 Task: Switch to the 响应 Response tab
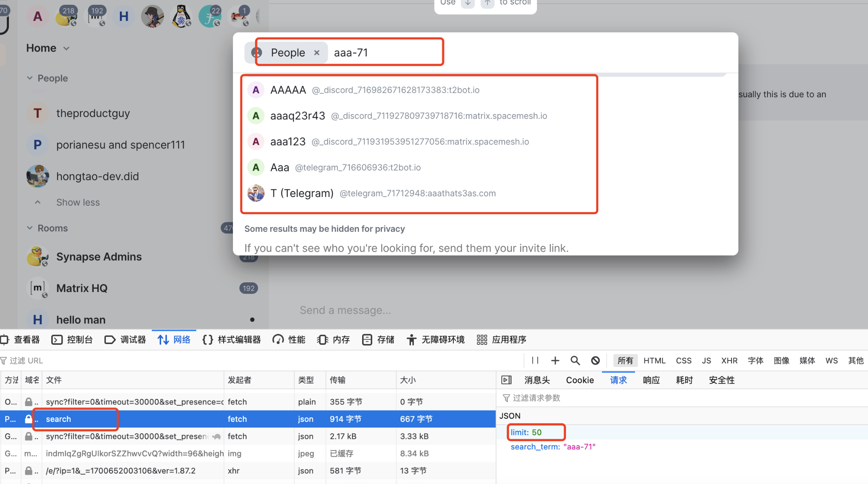tap(651, 380)
